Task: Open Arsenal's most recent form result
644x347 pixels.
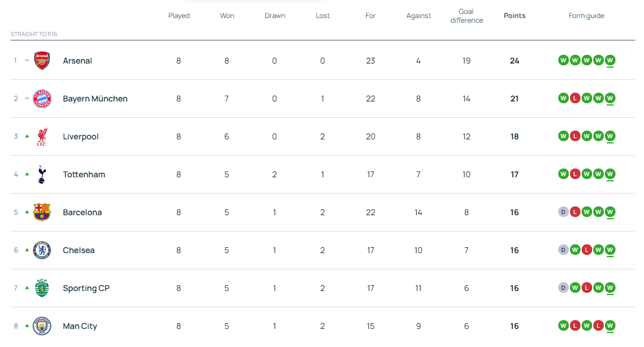Action: click(610, 60)
